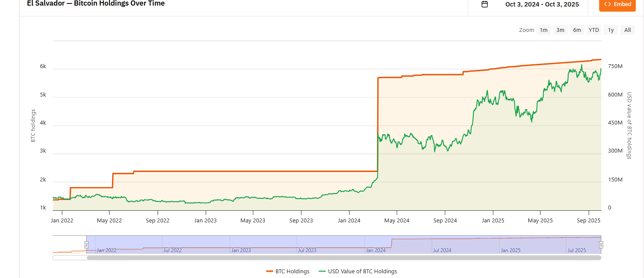Toggle USD Value of BTC Holdings series
The height and width of the screenshot is (278, 644).
click(358, 272)
